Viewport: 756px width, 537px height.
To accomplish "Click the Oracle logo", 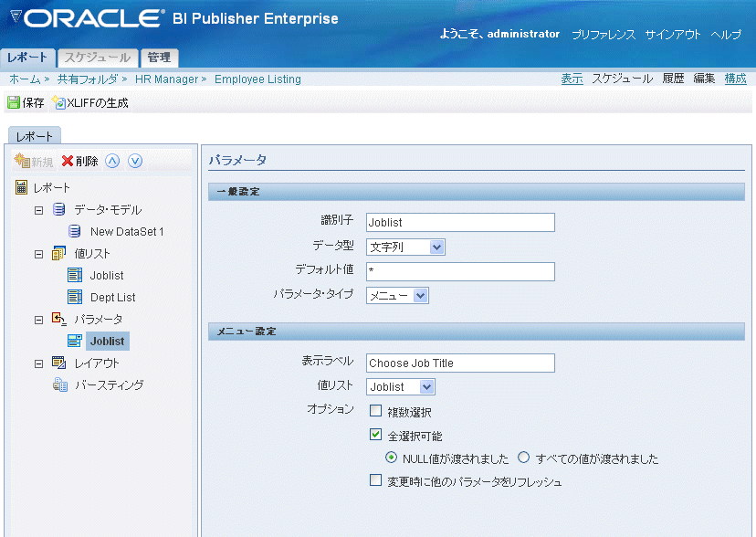I will [x=88, y=19].
